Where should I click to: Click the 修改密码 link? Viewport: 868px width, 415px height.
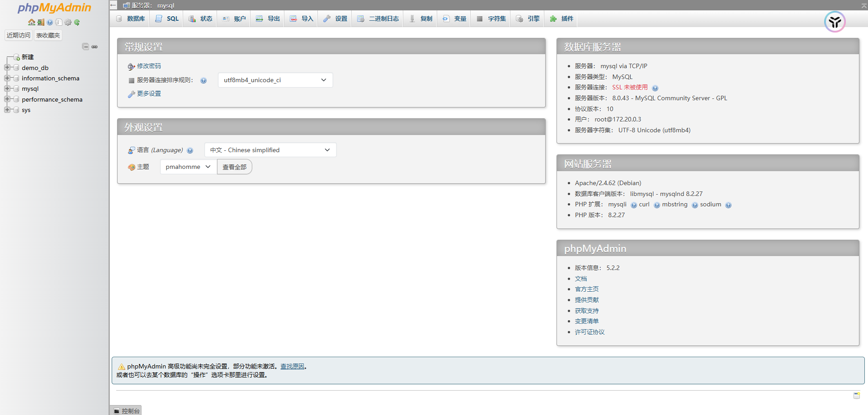(x=149, y=66)
